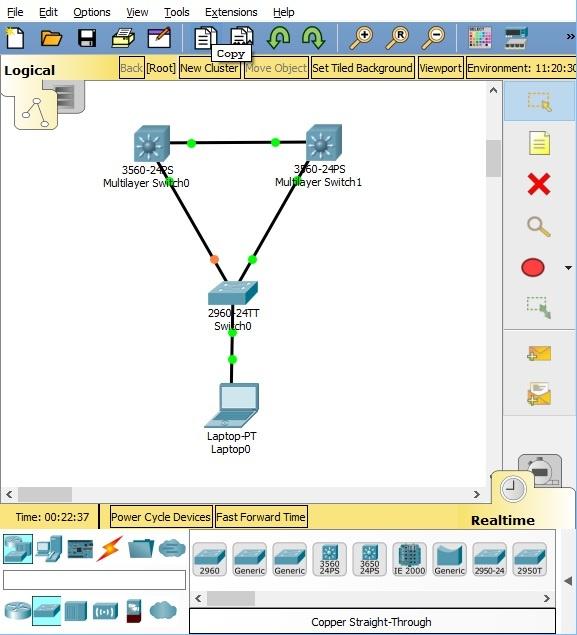
Task: Reset zoom with the R magnifier
Action: click(397, 38)
